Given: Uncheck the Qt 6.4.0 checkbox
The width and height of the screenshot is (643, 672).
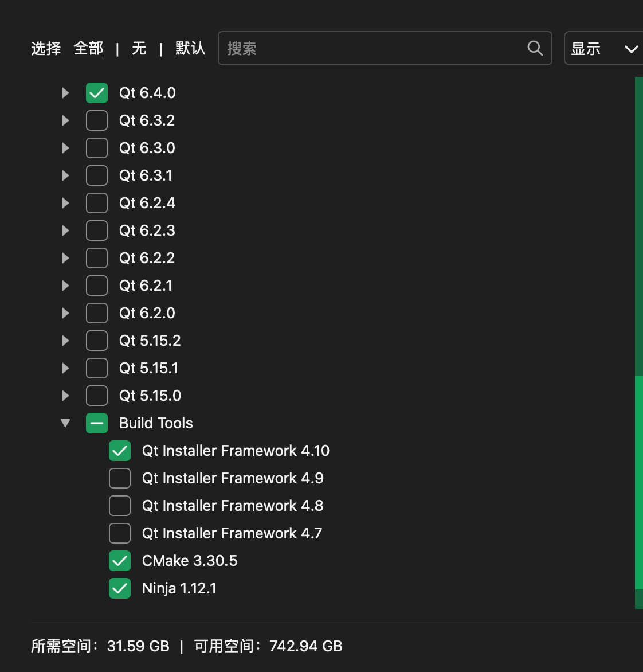Looking at the screenshot, I should click(x=97, y=93).
